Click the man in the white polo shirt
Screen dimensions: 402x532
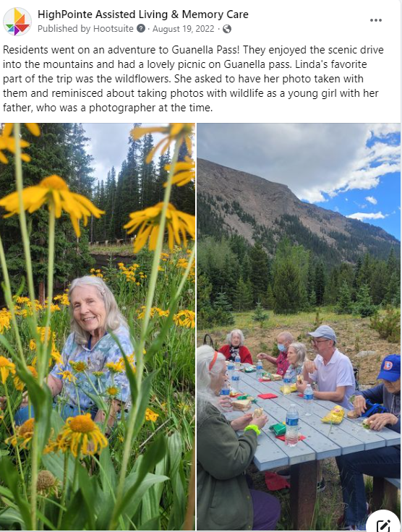[x=328, y=368]
